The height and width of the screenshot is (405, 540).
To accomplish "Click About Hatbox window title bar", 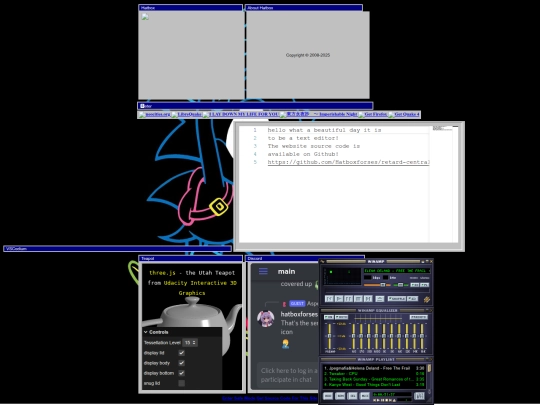I will pos(304,8).
